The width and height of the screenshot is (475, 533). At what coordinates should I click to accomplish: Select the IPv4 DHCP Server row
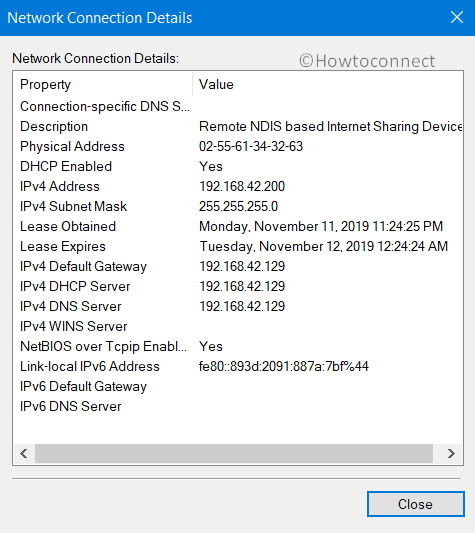coord(238,286)
